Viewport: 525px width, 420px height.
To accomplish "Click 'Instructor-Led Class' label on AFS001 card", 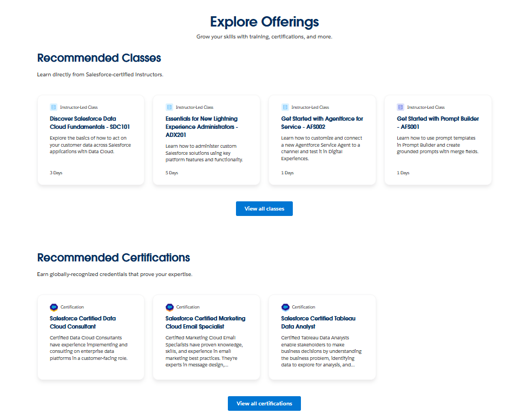I will click(426, 108).
